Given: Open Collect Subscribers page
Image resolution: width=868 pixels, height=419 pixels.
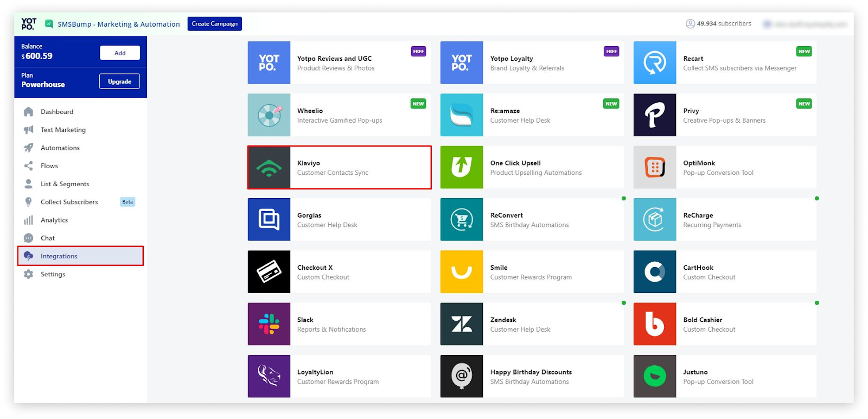Looking at the screenshot, I should (x=80, y=202).
